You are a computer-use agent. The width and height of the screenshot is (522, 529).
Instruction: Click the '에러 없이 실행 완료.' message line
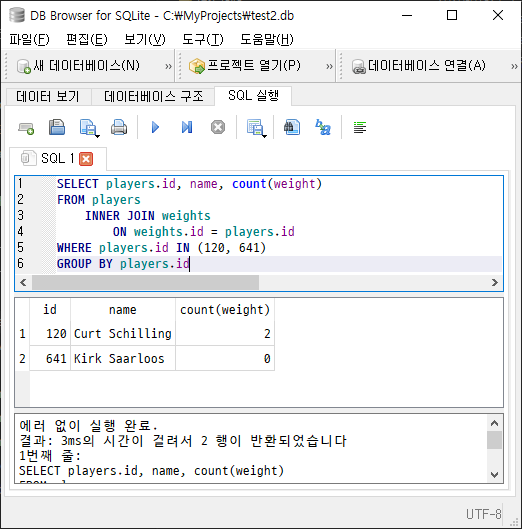(x=88, y=425)
